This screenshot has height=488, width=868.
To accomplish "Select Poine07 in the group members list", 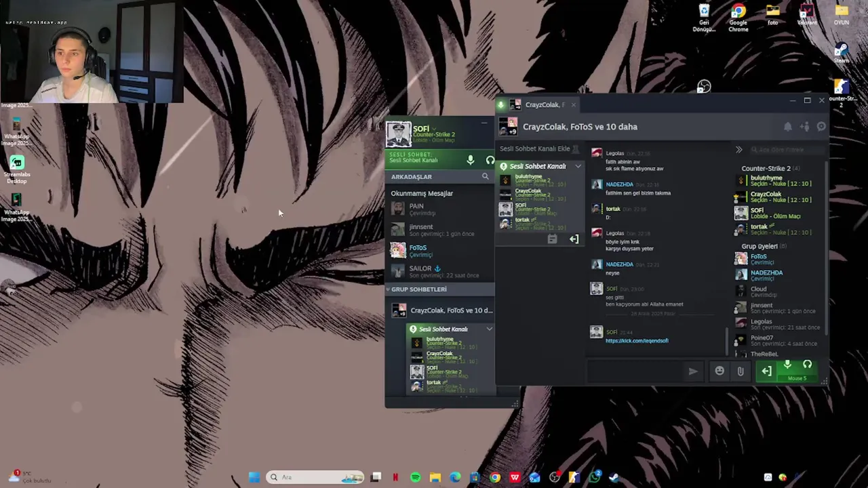I will pyautogui.click(x=780, y=340).
